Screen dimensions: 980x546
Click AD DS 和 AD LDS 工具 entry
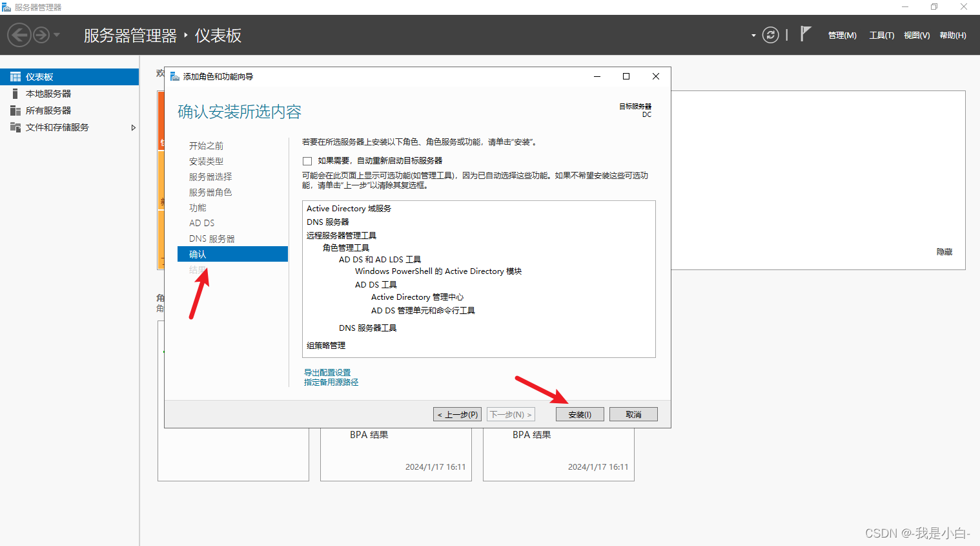click(380, 260)
